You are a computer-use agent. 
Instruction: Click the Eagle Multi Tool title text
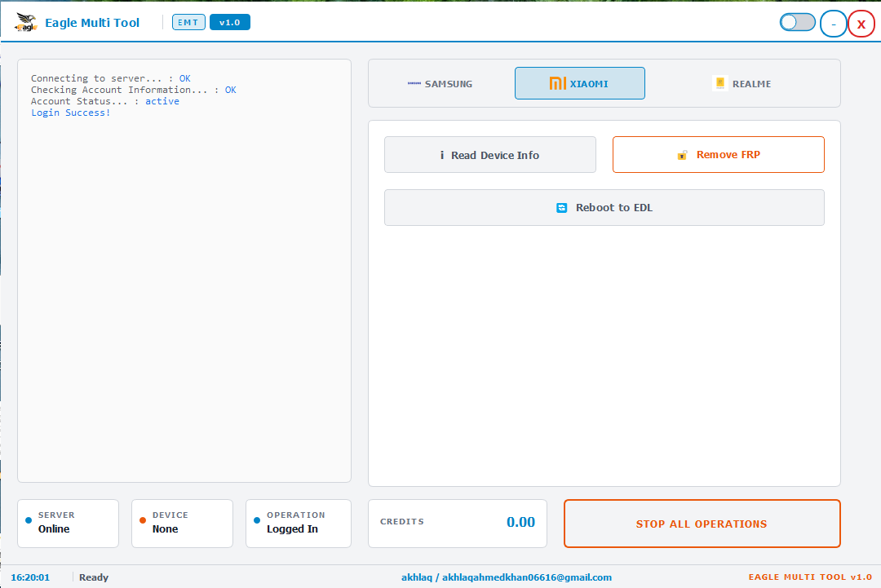(92, 23)
